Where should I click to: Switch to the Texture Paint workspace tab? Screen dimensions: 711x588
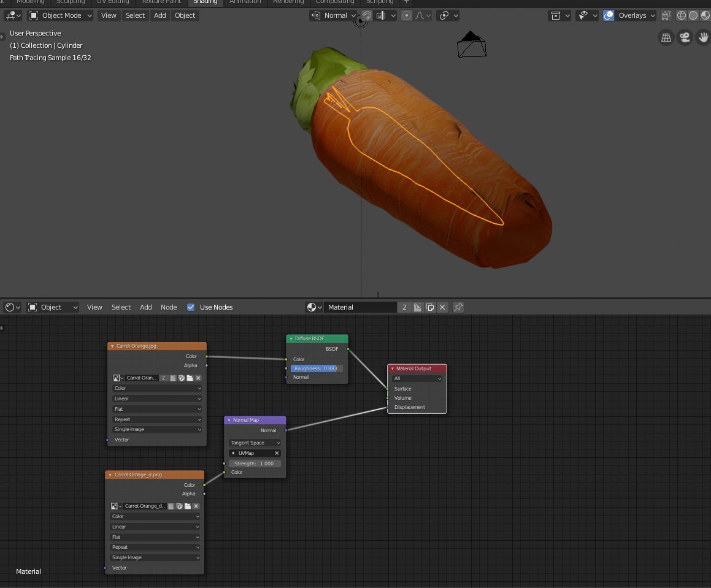point(161,2)
